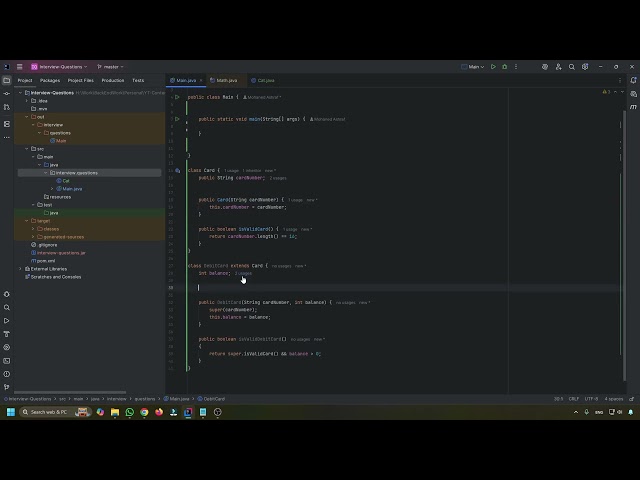The image size is (640, 480).
Task: Collapse the src folder node
Action: pos(28,149)
